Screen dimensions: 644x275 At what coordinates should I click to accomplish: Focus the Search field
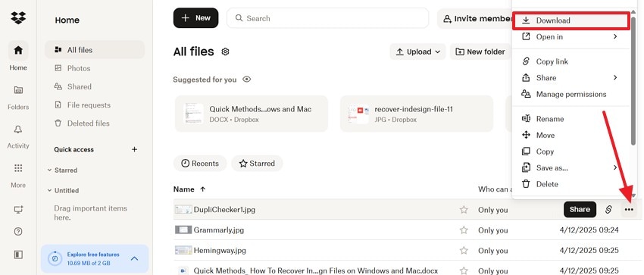[x=328, y=18]
